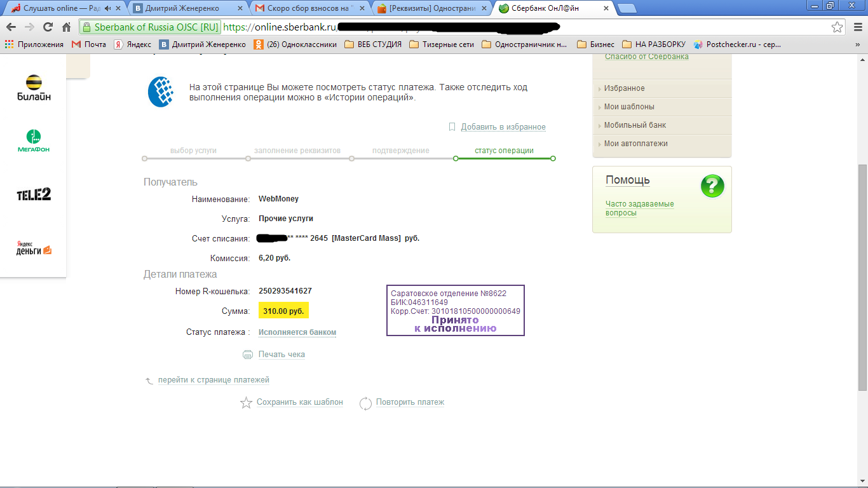The height and width of the screenshot is (488, 868).
Task: Open a new browser tab
Action: (x=627, y=9)
